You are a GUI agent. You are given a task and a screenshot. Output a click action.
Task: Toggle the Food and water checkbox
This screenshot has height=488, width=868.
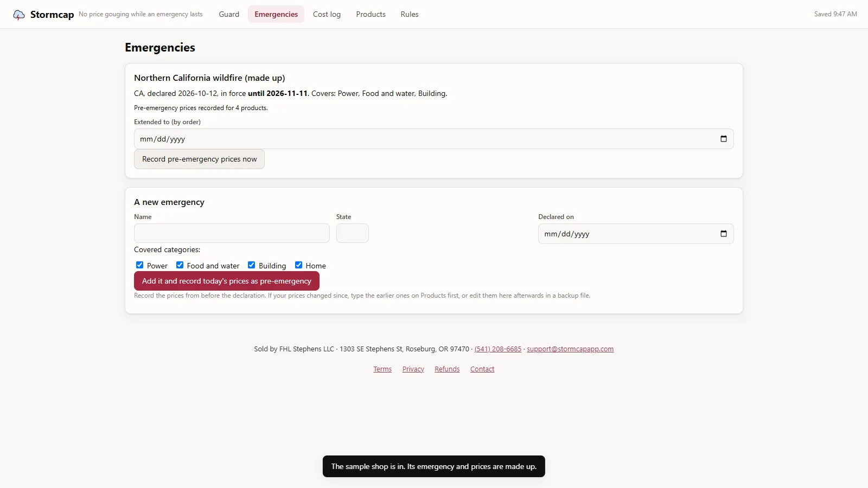click(180, 265)
